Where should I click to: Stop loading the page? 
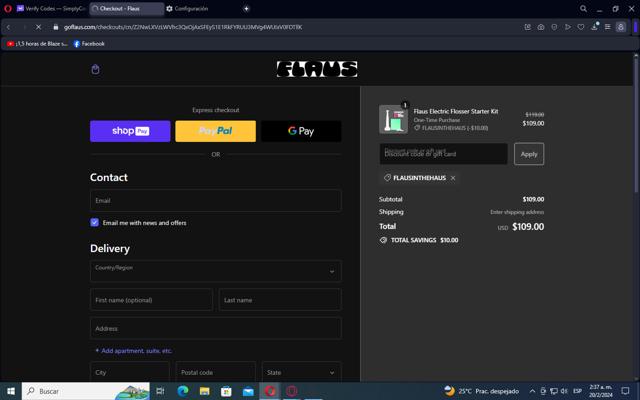coord(38,27)
